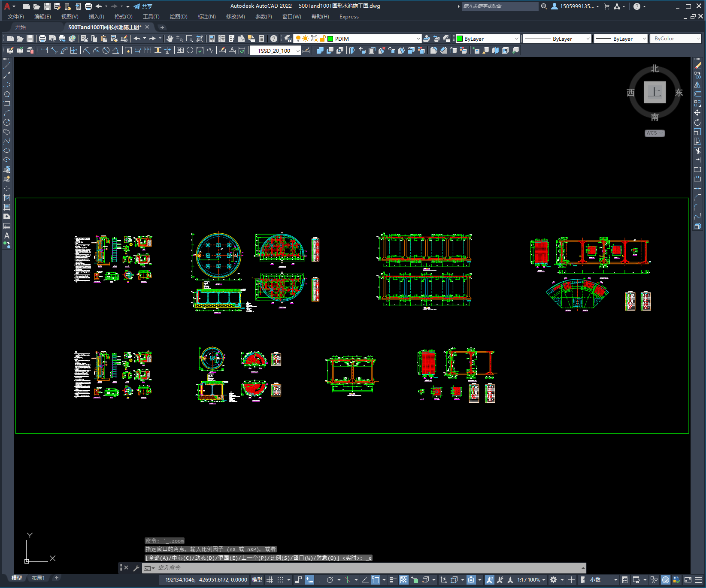
Task: Click the Cut to clipboard icon
Action: (x=85, y=39)
